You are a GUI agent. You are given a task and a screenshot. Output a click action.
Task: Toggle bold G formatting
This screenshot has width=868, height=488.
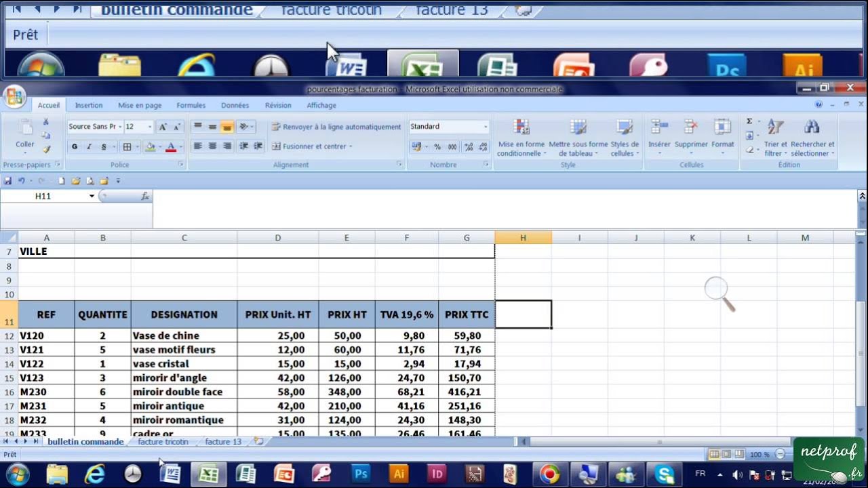pos(75,146)
